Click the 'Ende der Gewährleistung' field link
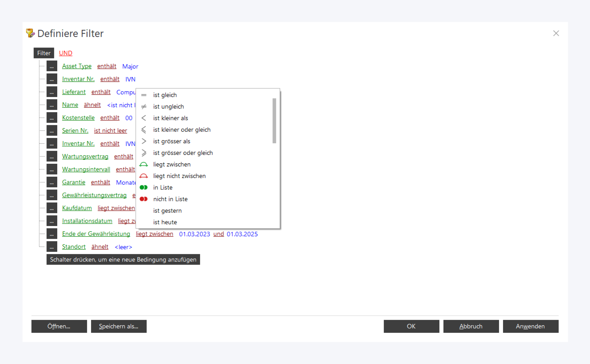 click(x=96, y=234)
